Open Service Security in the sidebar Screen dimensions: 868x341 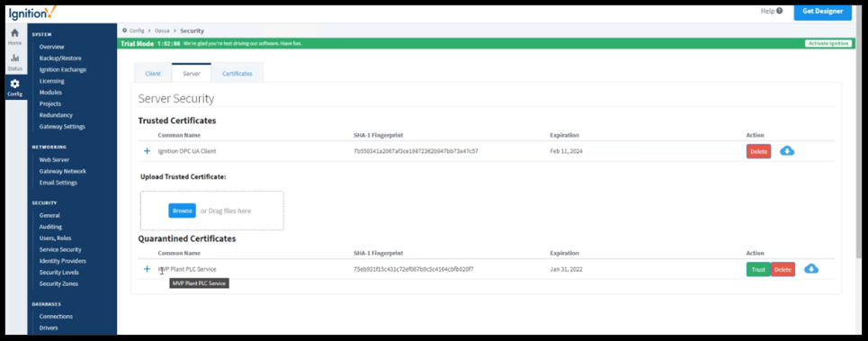[60, 249]
